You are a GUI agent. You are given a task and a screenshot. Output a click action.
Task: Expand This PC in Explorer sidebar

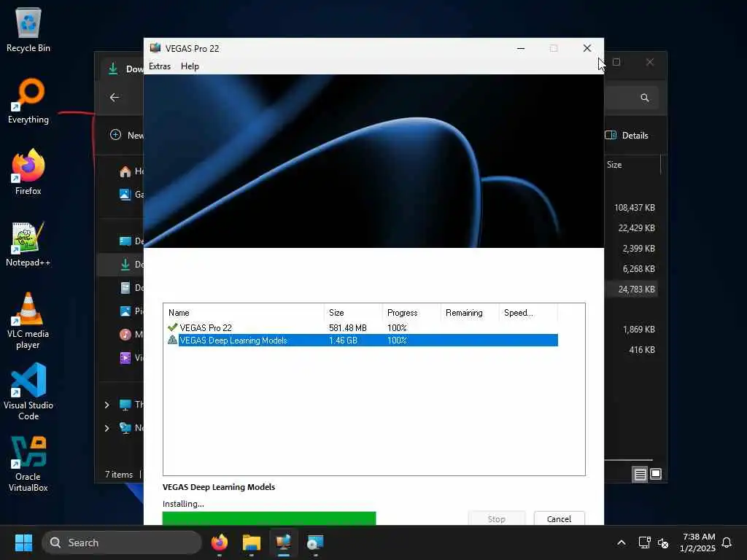(107, 405)
